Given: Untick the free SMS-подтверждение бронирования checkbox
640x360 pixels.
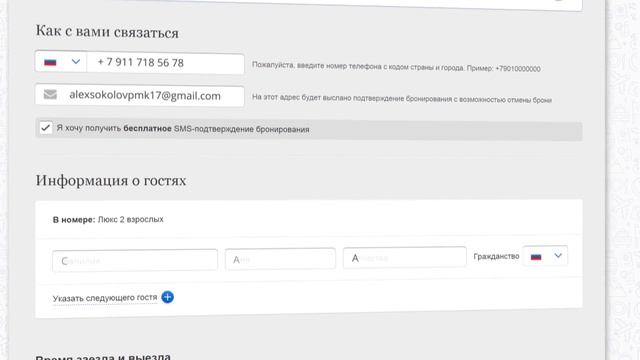Looking at the screenshot, I should 46,128.
